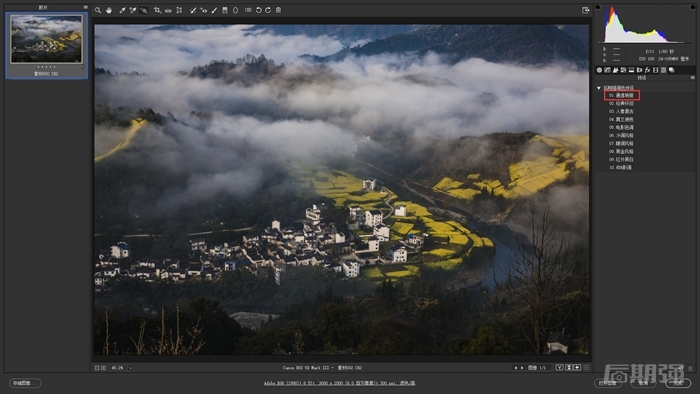Select the Red Eye Removal tool

pyautogui.click(x=204, y=10)
